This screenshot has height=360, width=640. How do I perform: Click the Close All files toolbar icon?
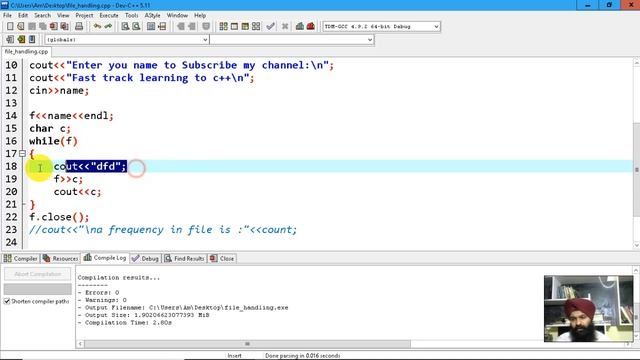64,27
